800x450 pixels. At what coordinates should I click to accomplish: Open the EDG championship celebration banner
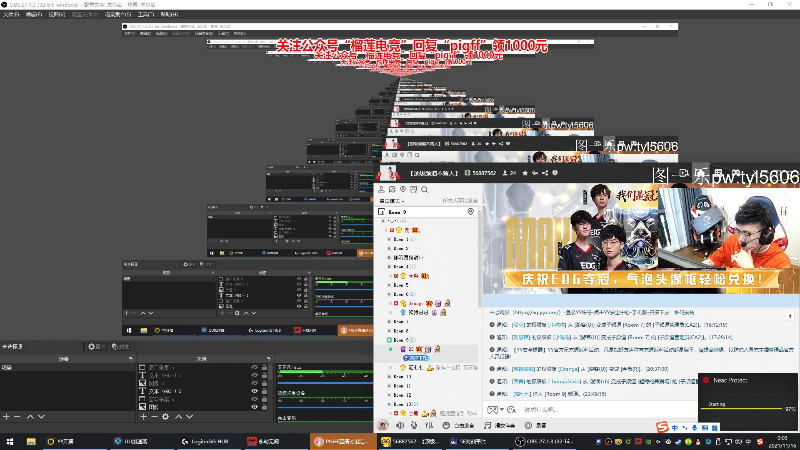click(641, 239)
